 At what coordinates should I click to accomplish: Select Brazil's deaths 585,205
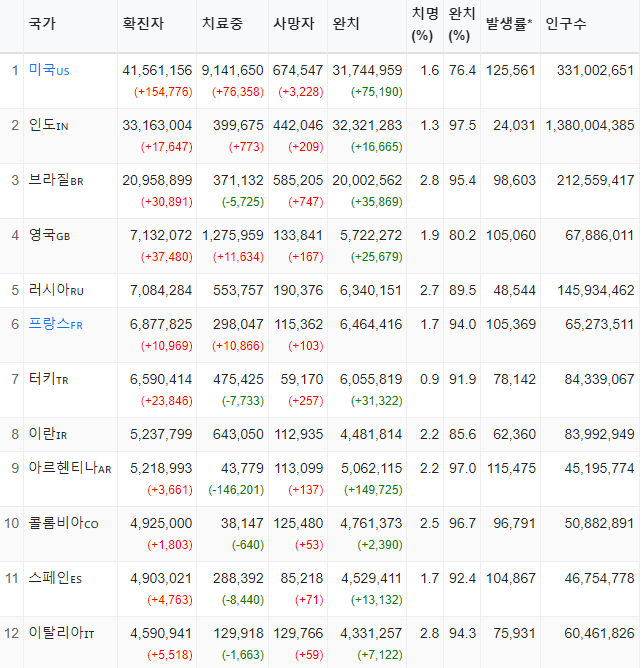(x=298, y=180)
